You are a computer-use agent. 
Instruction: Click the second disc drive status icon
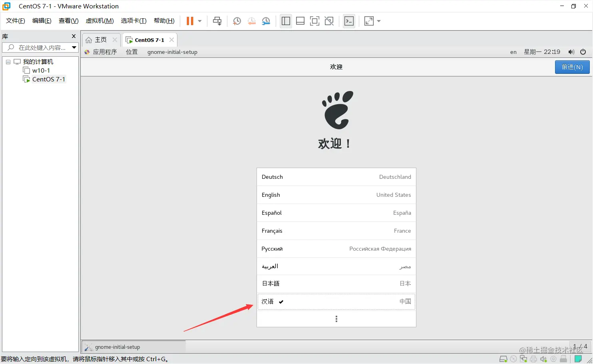[x=553, y=359]
